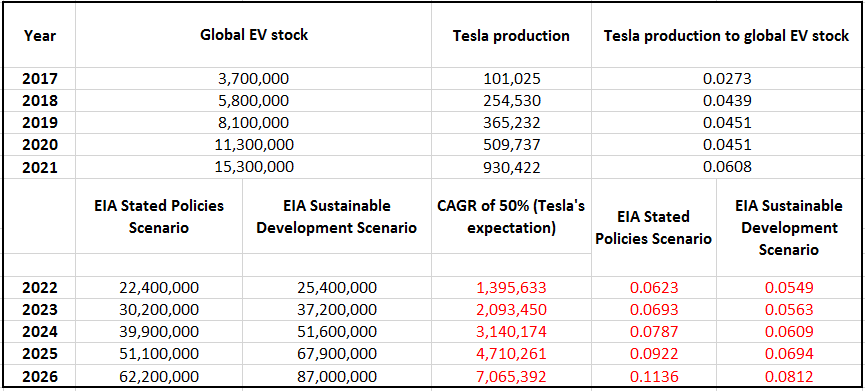The width and height of the screenshot is (865, 391).
Task: Select the red 0.0693 ratio cell
Action: point(654,309)
